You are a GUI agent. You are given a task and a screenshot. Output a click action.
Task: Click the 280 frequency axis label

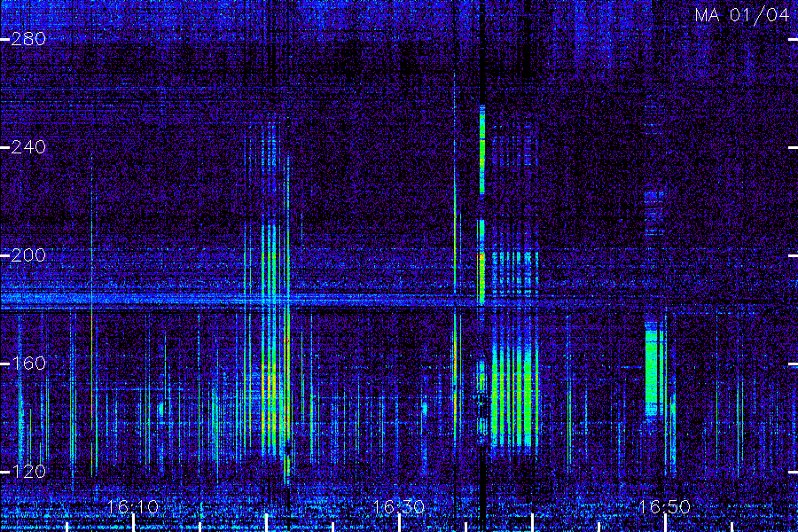tap(28, 39)
